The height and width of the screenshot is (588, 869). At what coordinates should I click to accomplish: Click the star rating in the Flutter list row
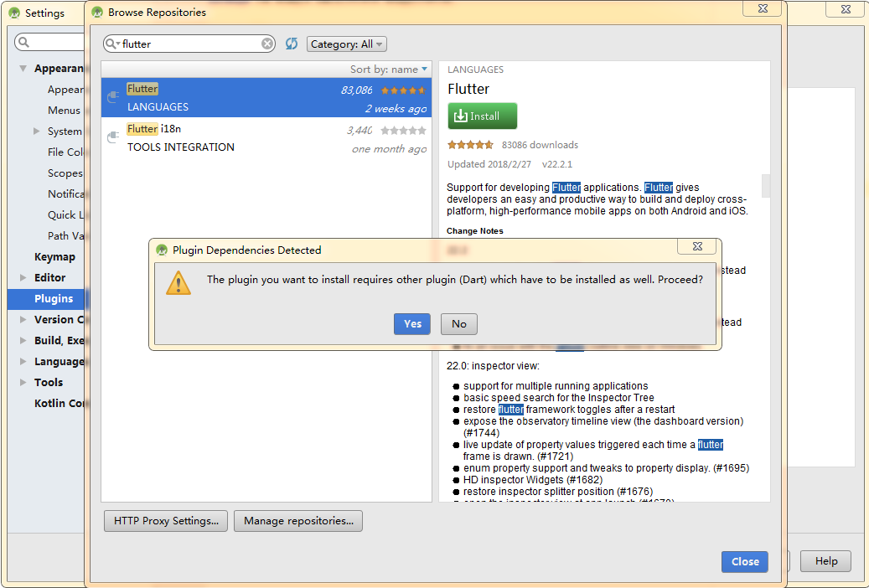point(403,90)
